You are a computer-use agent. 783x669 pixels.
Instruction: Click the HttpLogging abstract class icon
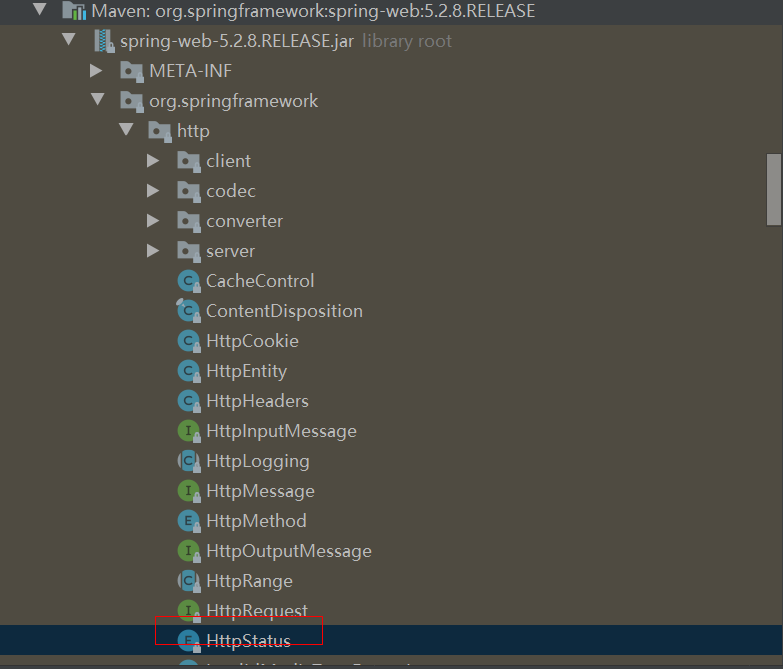click(189, 461)
